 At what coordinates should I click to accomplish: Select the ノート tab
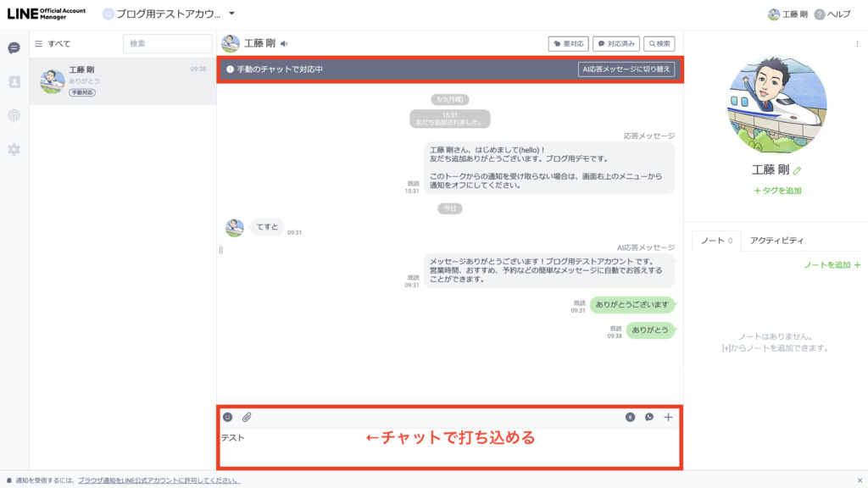pos(716,241)
